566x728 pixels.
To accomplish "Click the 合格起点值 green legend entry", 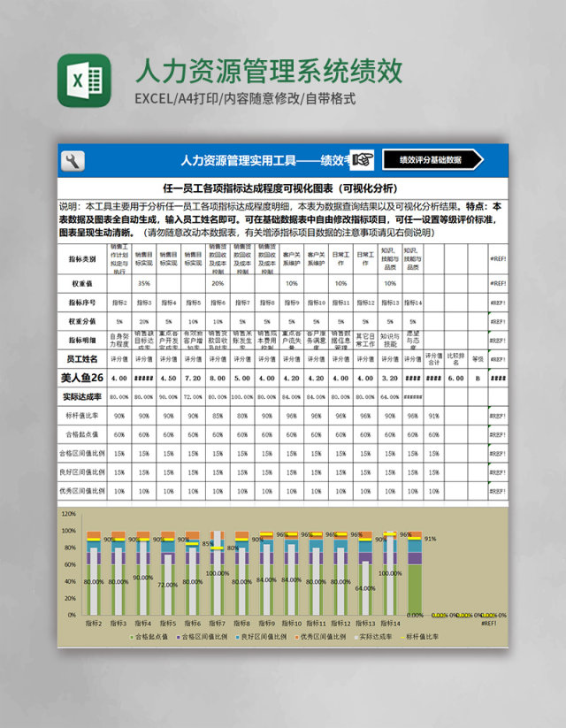I will [149, 637].
